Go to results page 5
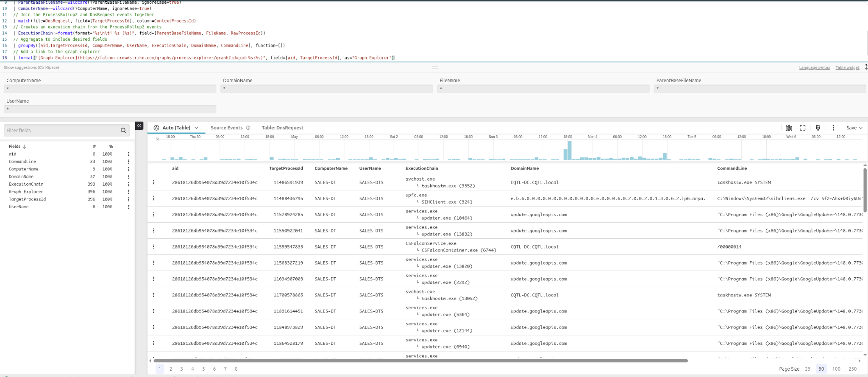 (203, 369)
